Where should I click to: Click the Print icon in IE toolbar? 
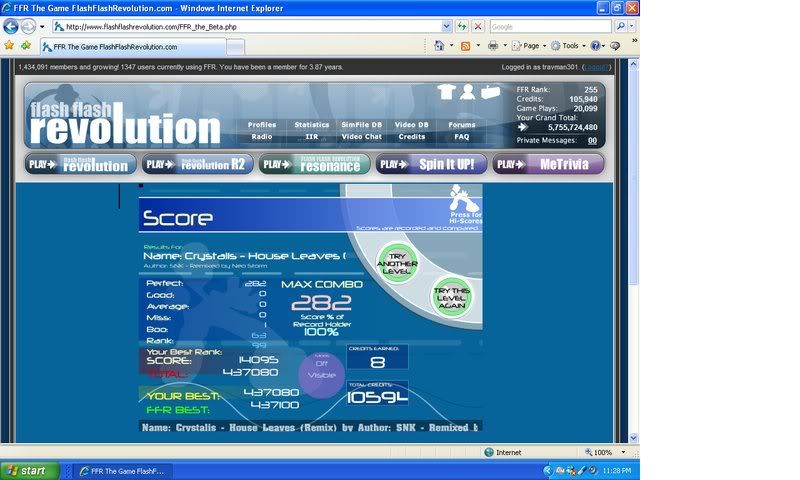pyautogui.click(x=493, y=46)
